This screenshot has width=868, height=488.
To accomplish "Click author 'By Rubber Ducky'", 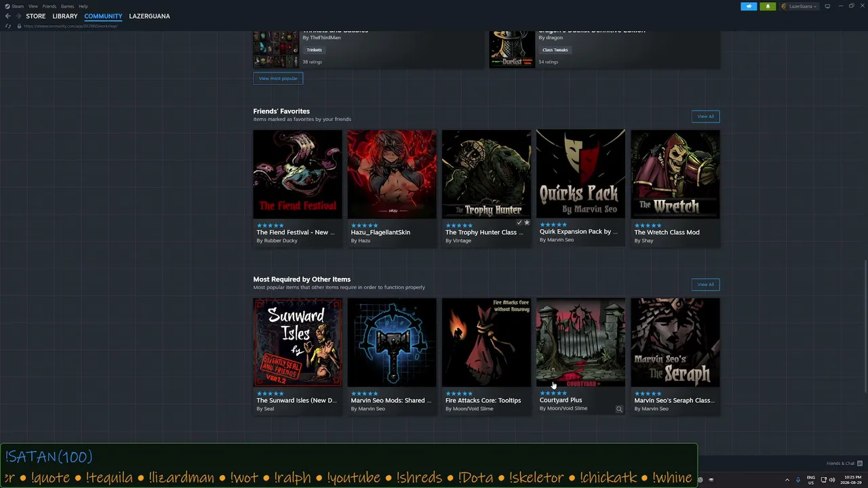I will click(277, 241).
